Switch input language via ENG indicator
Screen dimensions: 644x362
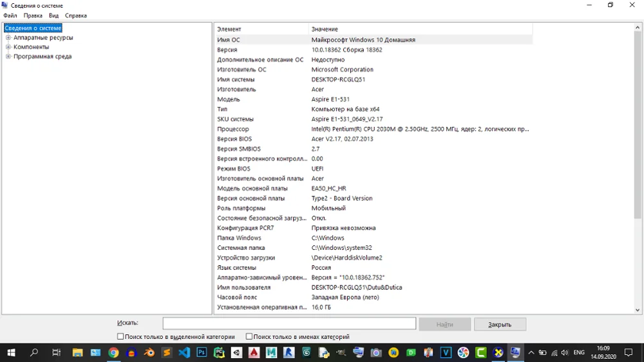(x=579, y=352)
